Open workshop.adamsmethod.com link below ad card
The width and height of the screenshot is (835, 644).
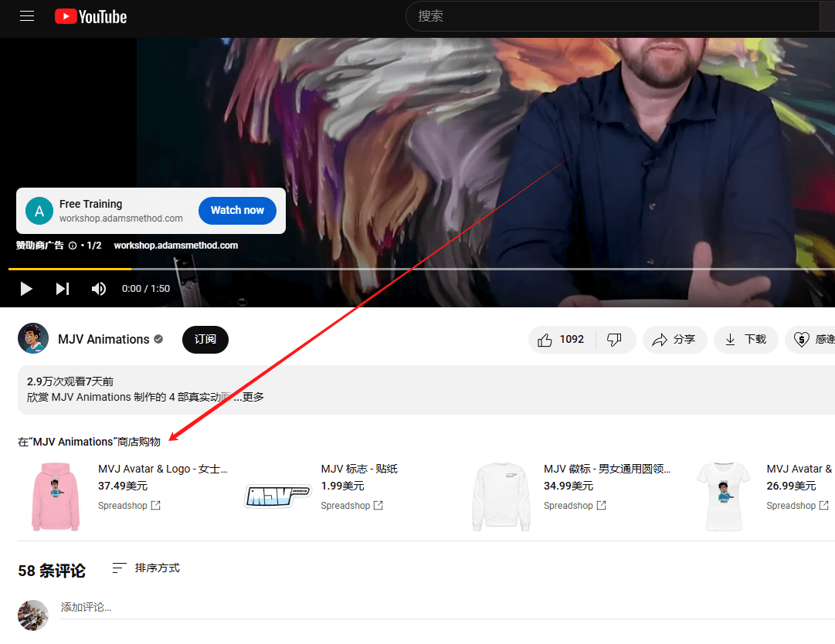tap(176, 246)
